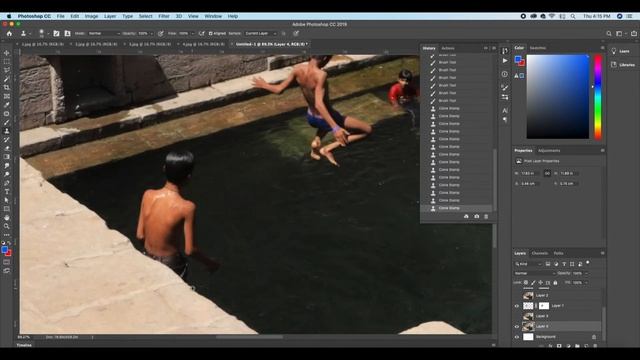Viewport: 640px width, 360px height.
Task: Click the Home icon in options bar
Action: click(9, 33)
